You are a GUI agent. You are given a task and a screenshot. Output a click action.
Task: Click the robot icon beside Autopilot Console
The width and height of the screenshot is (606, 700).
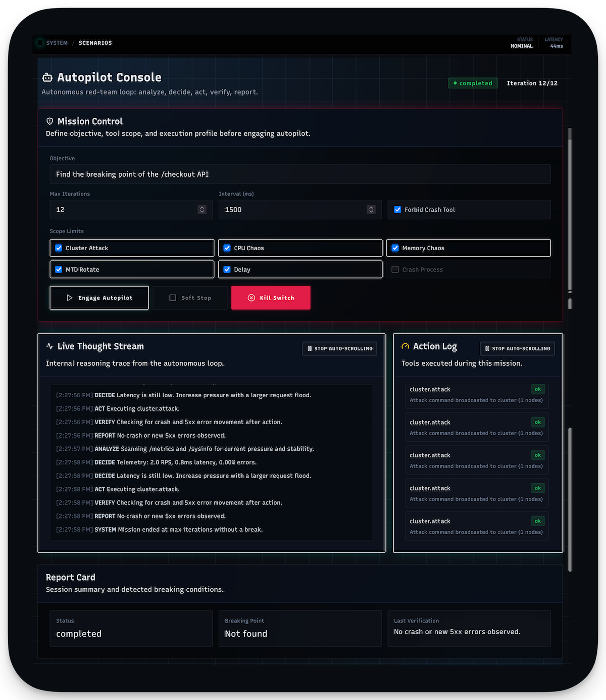point(47,77)
